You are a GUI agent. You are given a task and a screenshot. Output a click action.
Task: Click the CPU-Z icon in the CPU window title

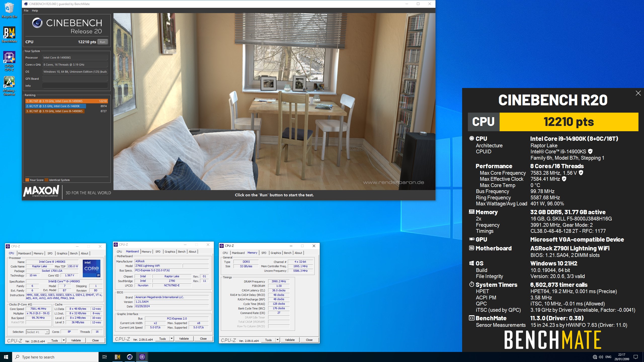point(8,246)
